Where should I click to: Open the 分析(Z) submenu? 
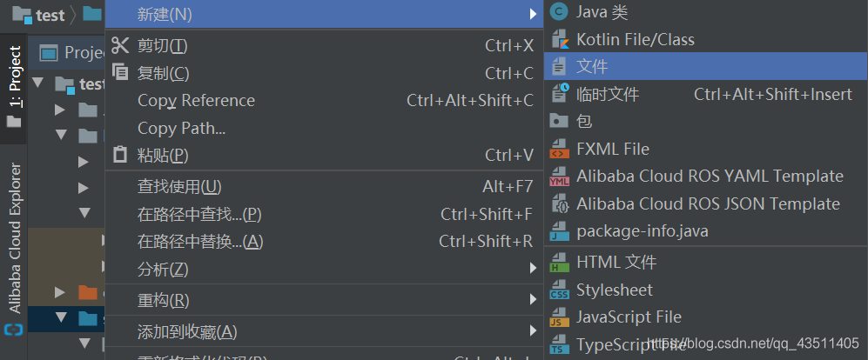pos(325,269)
